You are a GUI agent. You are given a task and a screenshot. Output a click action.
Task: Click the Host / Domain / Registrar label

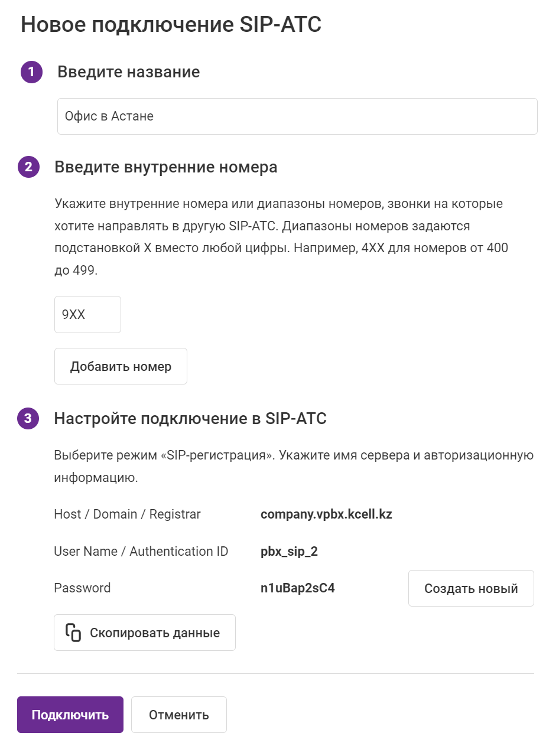127,514
